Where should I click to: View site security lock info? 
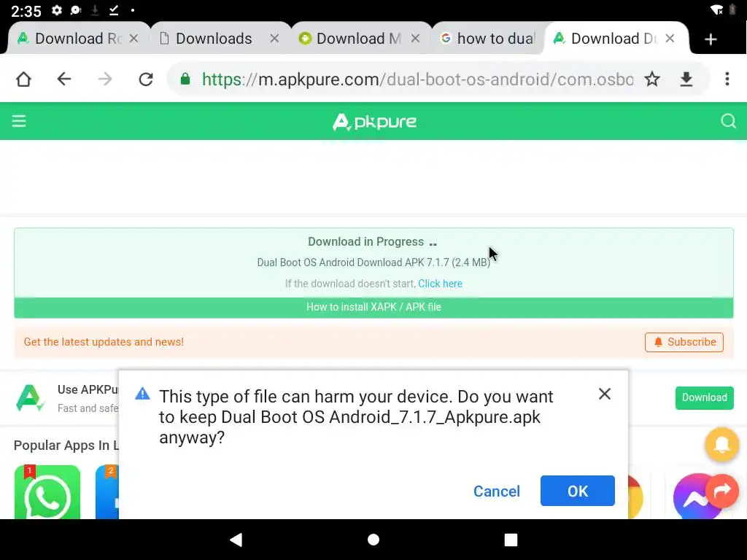click(185, 79)
